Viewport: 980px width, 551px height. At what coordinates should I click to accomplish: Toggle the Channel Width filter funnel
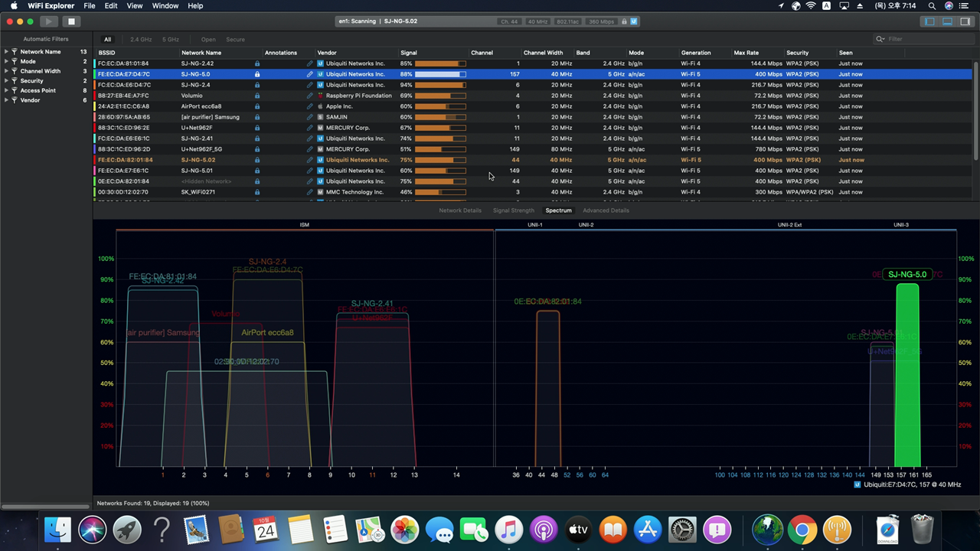click(x=14, y=71)
